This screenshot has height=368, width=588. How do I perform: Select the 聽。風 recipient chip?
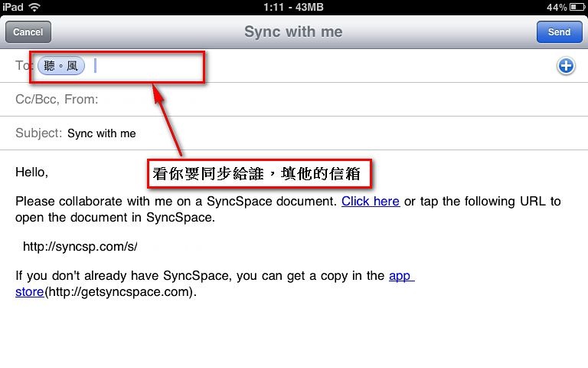[61, 66]
